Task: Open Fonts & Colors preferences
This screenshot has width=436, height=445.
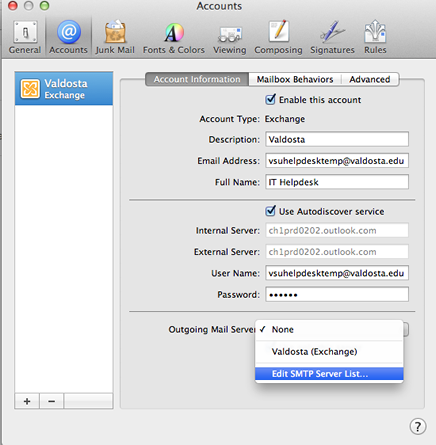Action: (174, 37)
